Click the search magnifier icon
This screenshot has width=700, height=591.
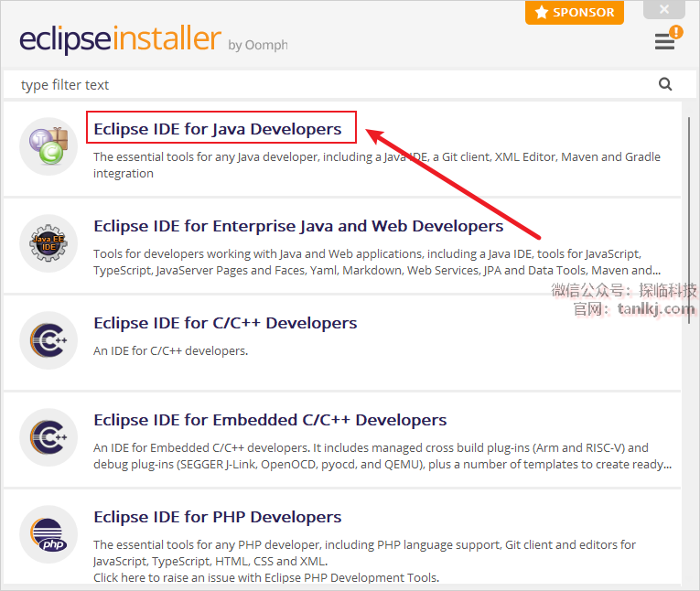coord(665,84)
